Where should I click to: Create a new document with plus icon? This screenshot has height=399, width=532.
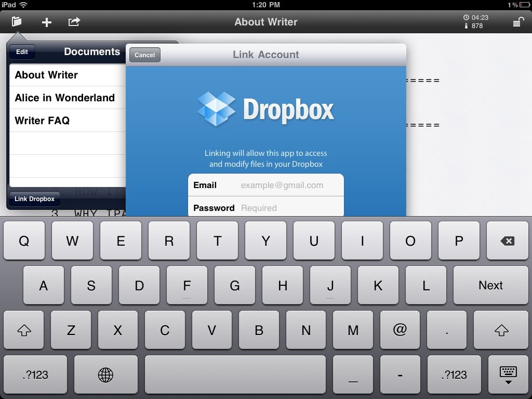point(46,22)
